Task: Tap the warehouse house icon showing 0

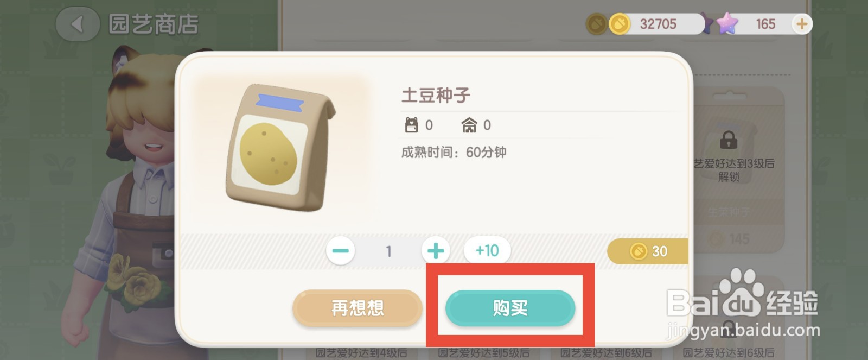Action: coord(469,125)
